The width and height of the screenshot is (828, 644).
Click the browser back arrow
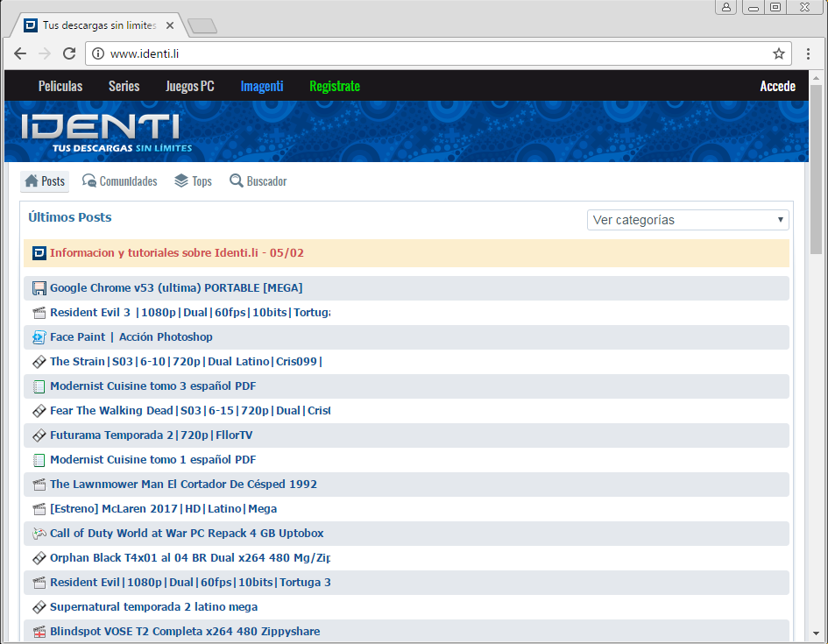click(x=20, y=53)
